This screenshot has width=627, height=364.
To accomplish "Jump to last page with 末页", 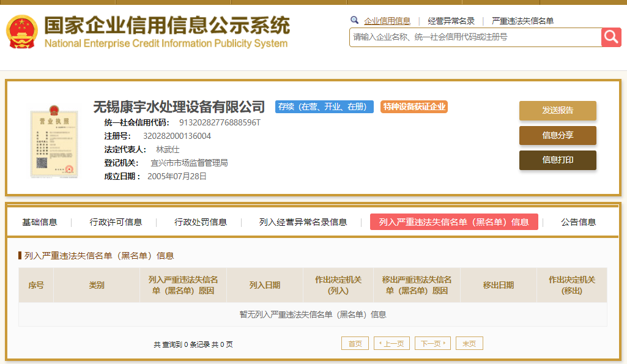I will coord(469,344).
